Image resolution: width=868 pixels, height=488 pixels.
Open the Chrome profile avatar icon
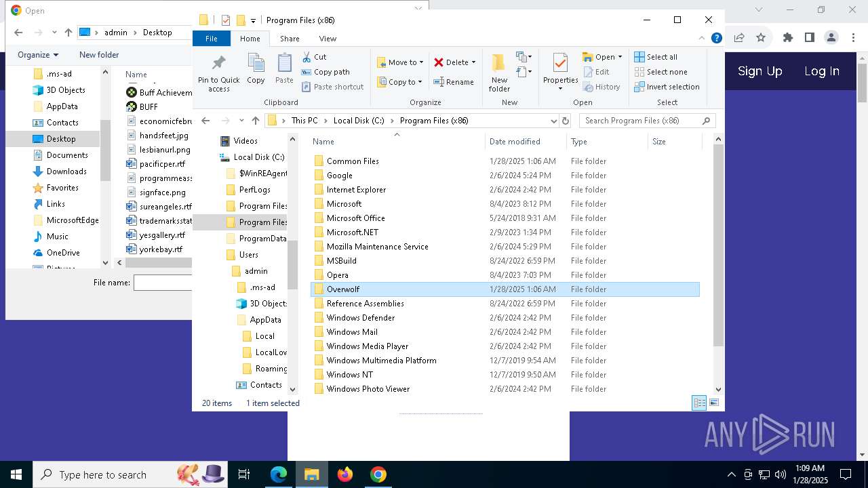pyautogui.click(x=831, y=37)
